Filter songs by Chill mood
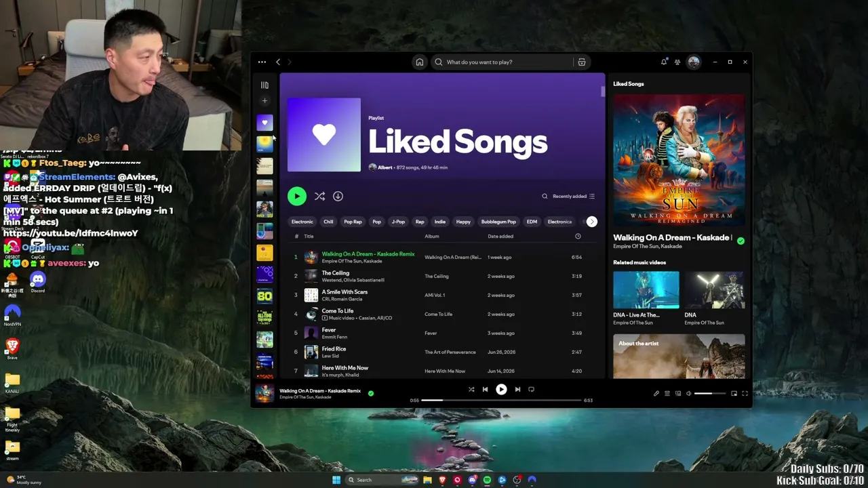This screenshot has height=488, width=868. [328, 222]
